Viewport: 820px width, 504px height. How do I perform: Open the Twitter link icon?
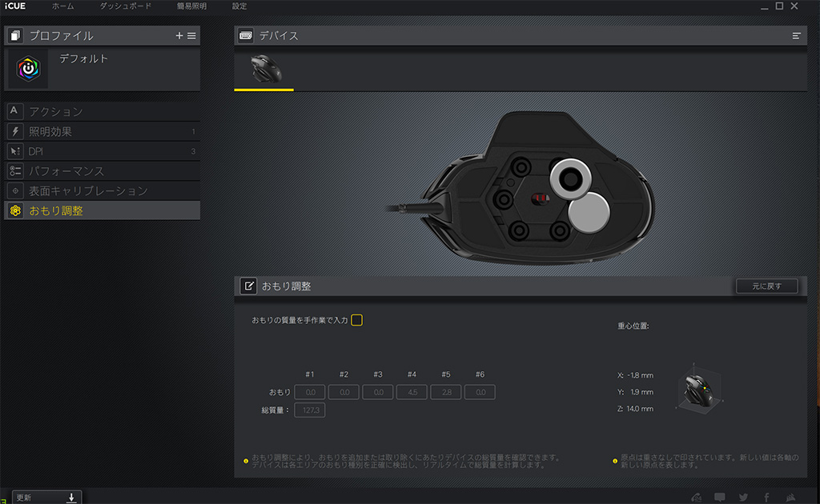[742, 497]
